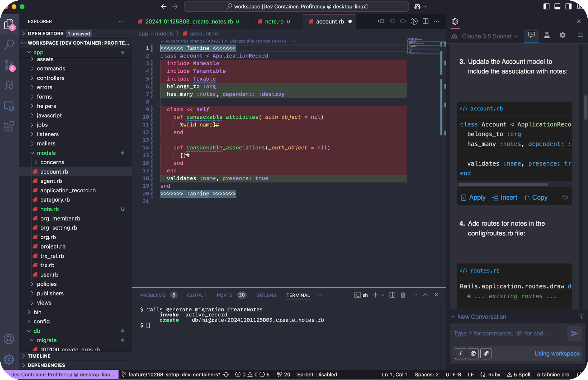Image resolution: width=588 pixels, height=380 pixels.
Task: Kill terminal with trash icon
Action: tap(403, 295)
